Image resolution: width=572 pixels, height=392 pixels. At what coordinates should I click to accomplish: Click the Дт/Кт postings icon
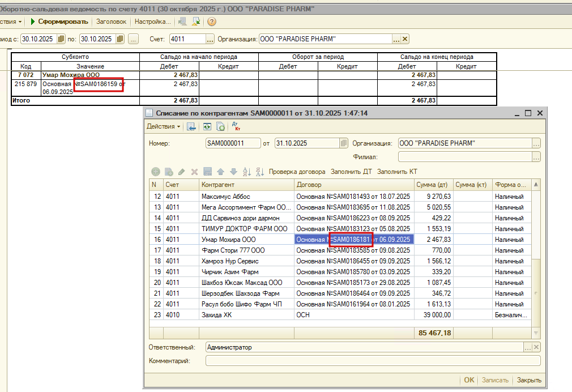tap(236, 127)
